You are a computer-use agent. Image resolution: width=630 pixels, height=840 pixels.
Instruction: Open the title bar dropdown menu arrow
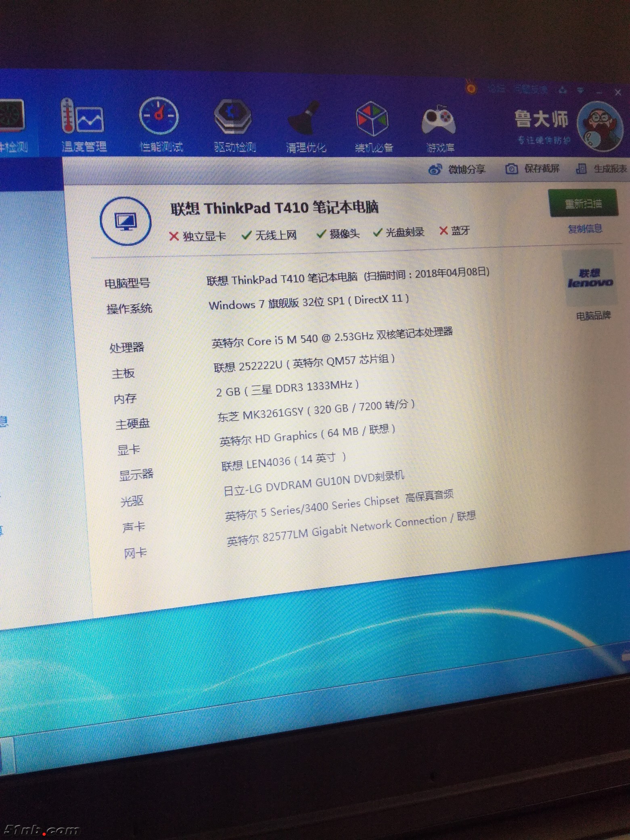[x=581, y=90]
